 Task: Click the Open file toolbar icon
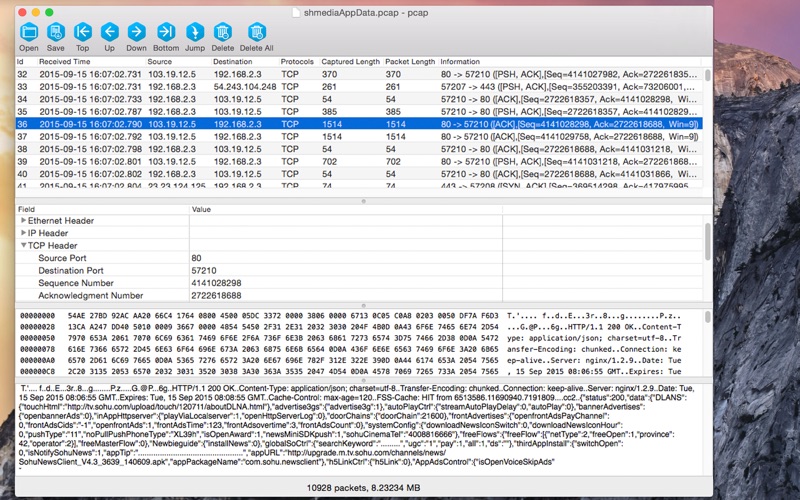click(29, 32)
